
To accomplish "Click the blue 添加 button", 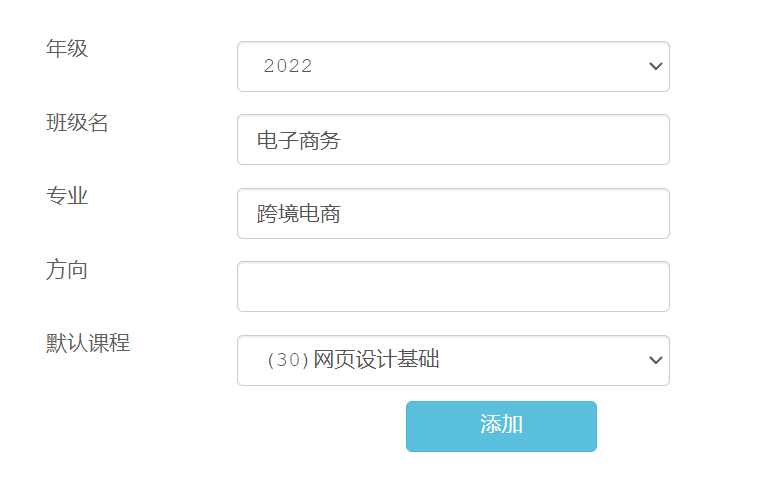I will point(501,426).
